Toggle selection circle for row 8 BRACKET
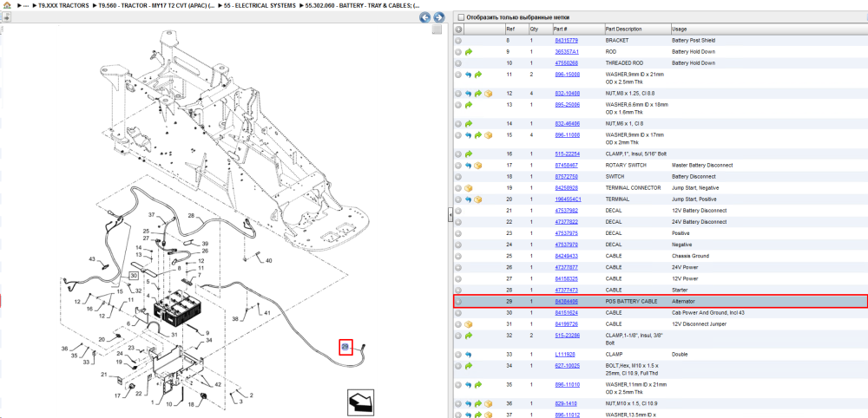 458,41
